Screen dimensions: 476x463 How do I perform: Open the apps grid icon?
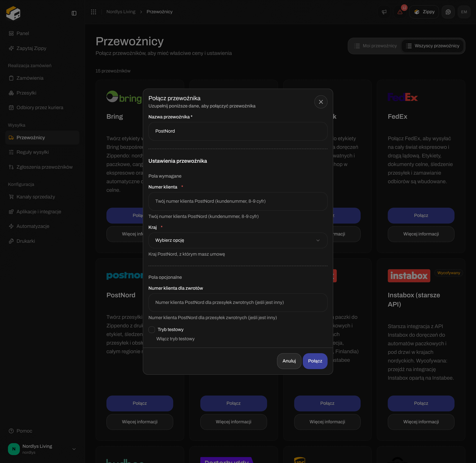pyautogui.click(x=94, y=12)
